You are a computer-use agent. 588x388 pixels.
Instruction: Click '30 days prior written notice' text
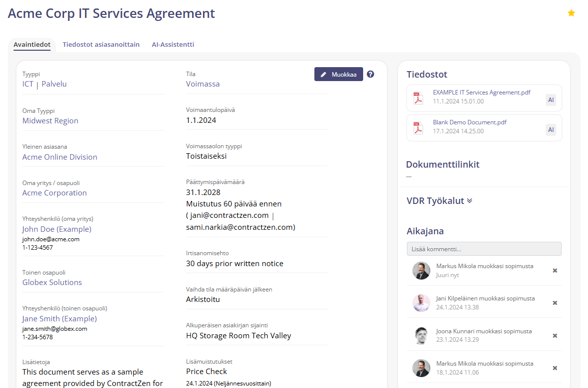[x=235, y=264]
